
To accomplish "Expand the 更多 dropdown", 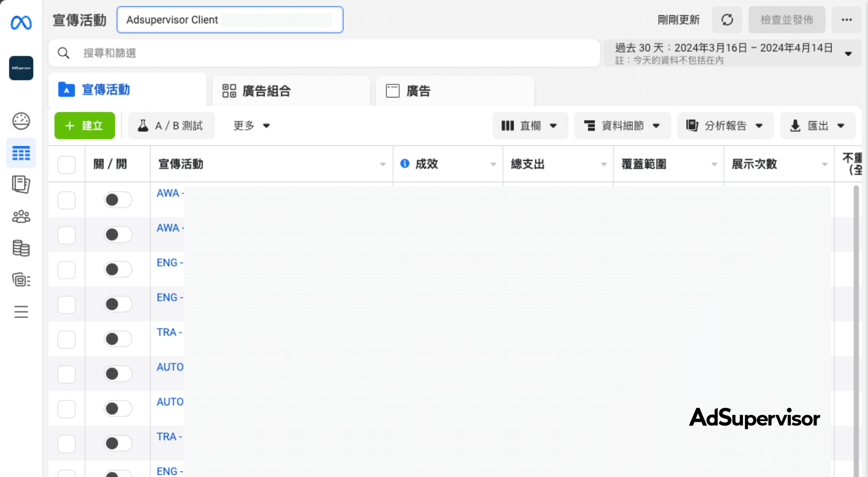I will coord(252,126).
